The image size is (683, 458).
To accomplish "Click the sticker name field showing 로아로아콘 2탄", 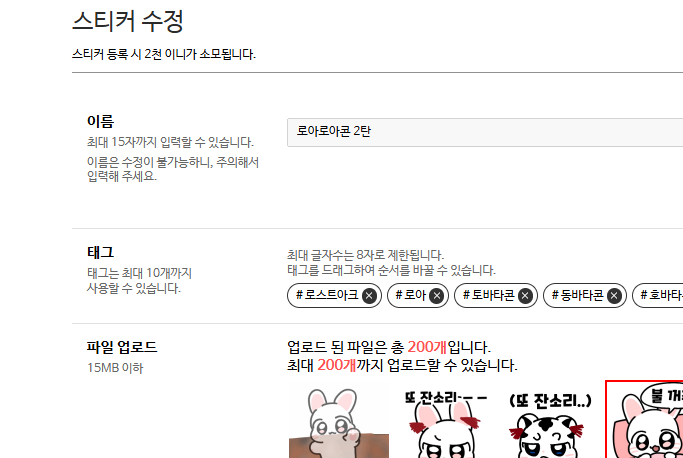I will [485, 132].
